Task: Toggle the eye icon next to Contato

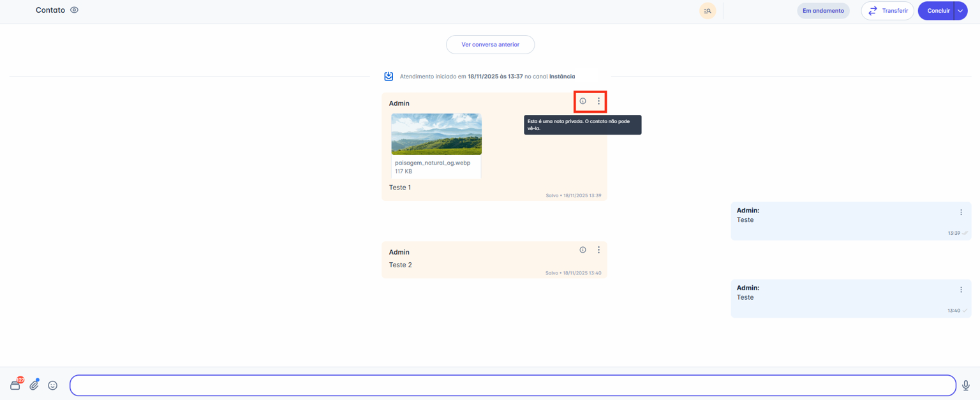Action: 75,10
